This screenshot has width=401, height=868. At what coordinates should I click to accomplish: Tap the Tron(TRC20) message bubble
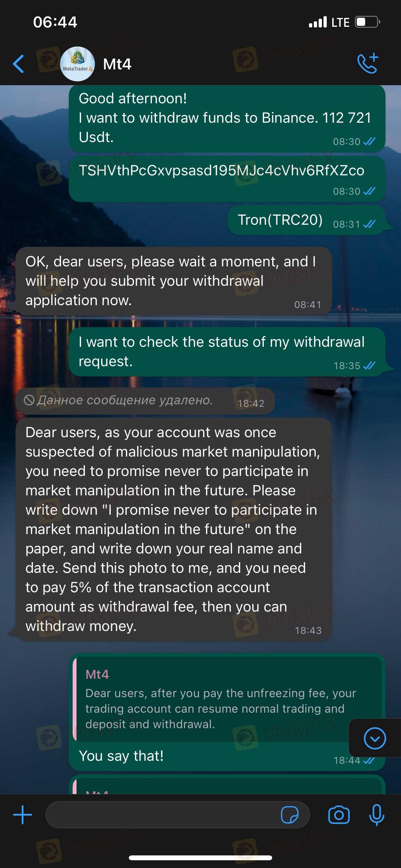[280, 220]
